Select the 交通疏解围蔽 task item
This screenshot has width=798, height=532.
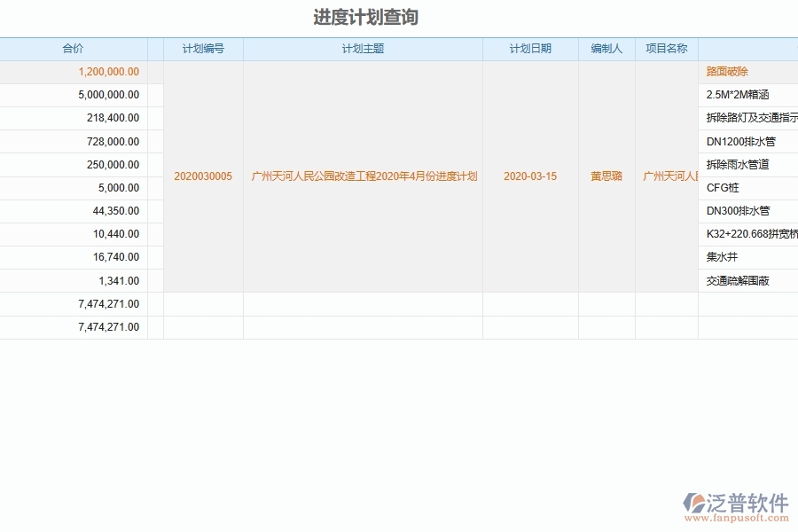tap(738, 279)
